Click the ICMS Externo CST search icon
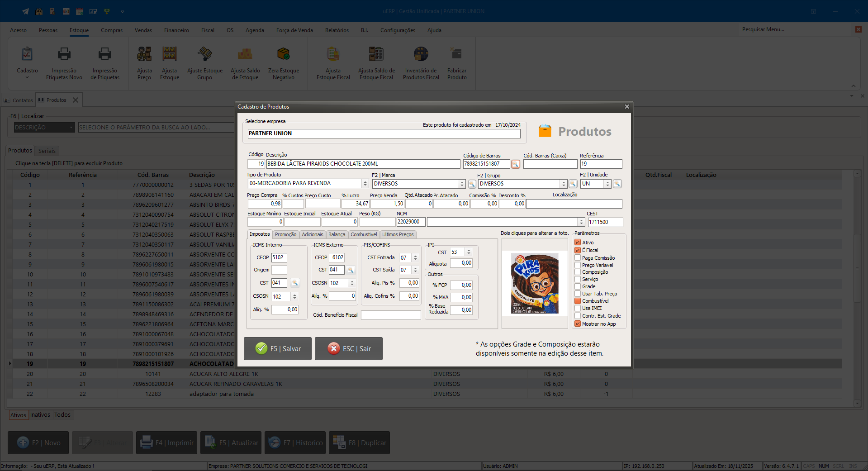The height and width of the screenshot is (471, 868). (351, 270)
